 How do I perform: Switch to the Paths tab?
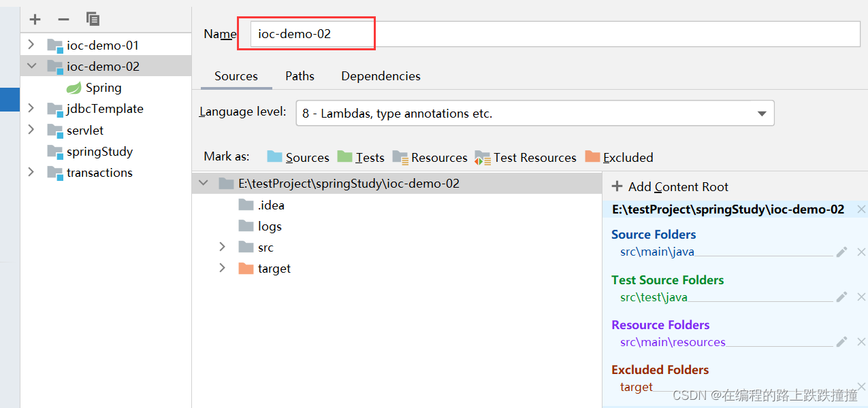coord(300,76)
